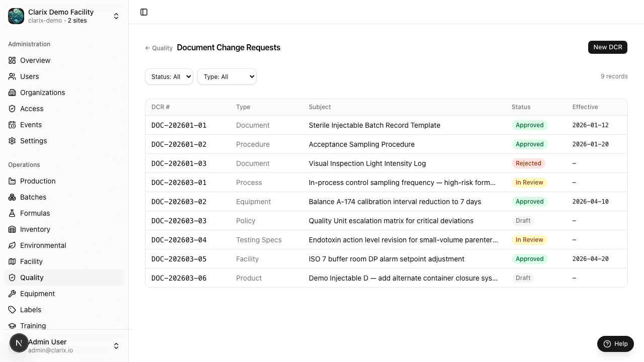Image resolution: width=644 pixels, height=362 pixels.
Task: Click the Equipment type cell for DOC-202603-02
Action: tap(254, 202)
